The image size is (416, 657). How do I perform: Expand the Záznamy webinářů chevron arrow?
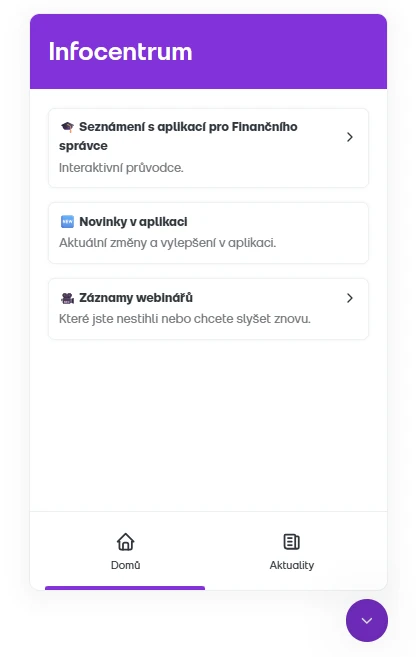pos(350,298)
